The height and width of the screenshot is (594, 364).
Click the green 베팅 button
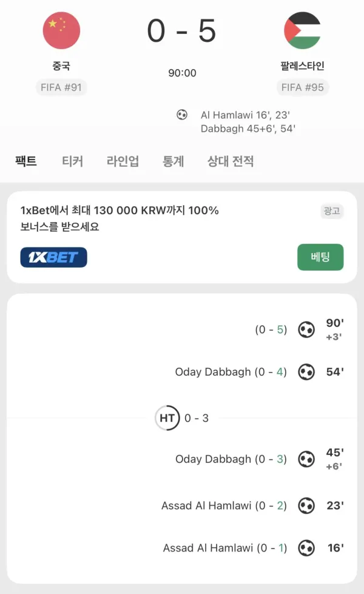(x=320, y=257)
